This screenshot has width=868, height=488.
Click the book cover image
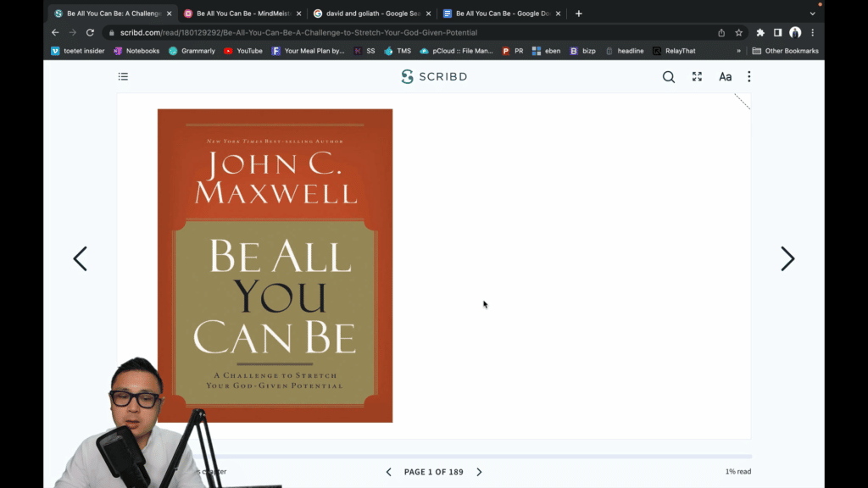(275, 265)
